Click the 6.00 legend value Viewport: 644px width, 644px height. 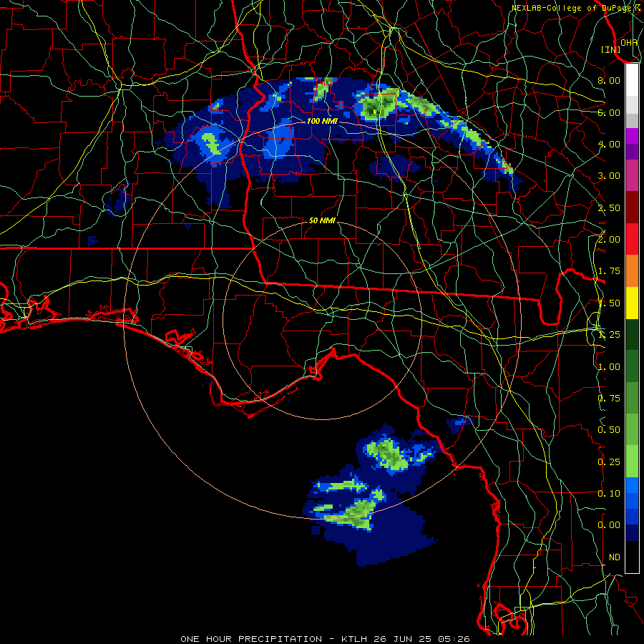(x=609, y=112)
